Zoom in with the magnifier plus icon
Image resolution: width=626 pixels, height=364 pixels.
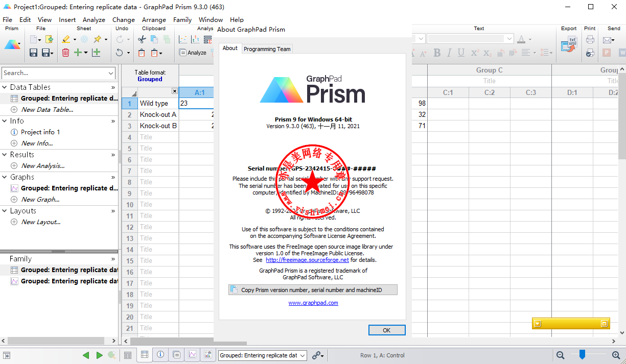pos(616,355)
